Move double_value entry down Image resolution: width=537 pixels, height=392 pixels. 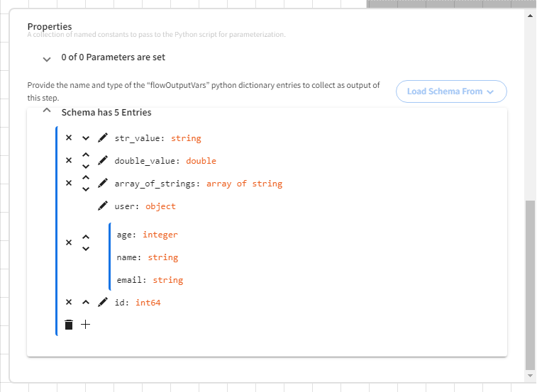(x=86, y=167)
